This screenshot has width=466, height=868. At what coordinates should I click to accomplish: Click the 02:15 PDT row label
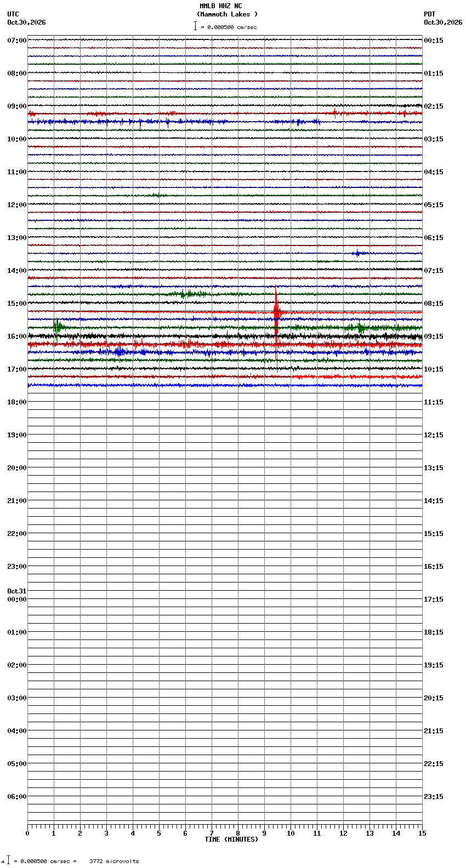pos(434,106)
